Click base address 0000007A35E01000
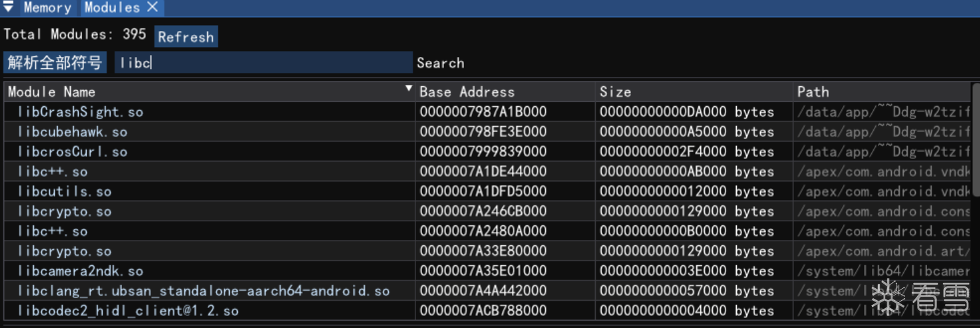This screenshot has height=328, width=980. tap(483, 270)
